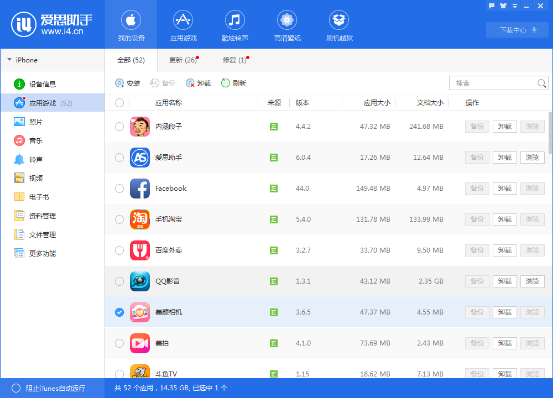Click the green refresh toolbar icon
Screen dimensions: 553x399
(x=225, y=83)
